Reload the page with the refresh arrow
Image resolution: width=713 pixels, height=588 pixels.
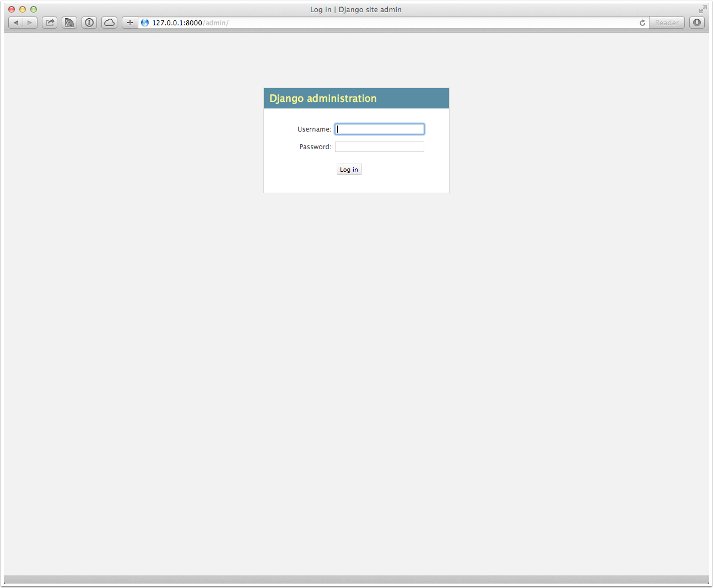pos(642,23)
